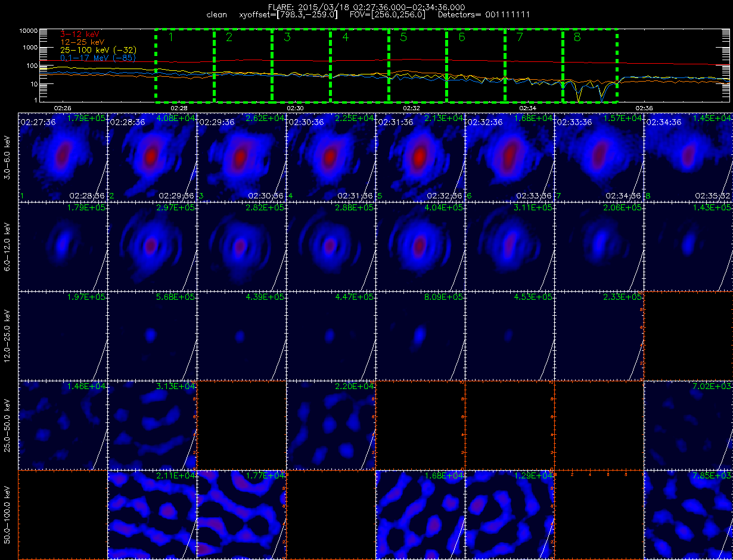The width and height of the screenshot is (733, 560).
Task: Open the 50.0-100.0 keV image with peak 1.77E+04
Action: [241, 514]
